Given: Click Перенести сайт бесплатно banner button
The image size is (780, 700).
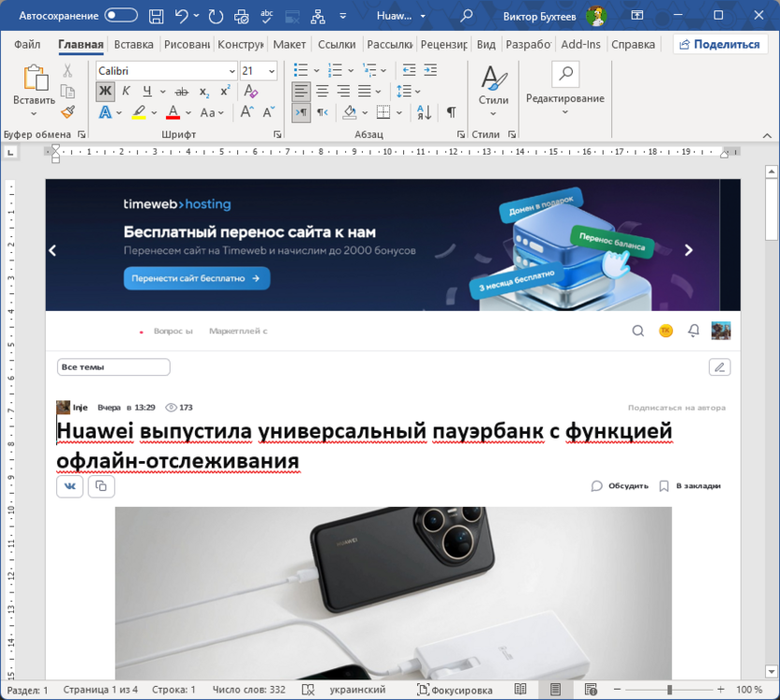Looking at the screenshot, I should 197,278.
